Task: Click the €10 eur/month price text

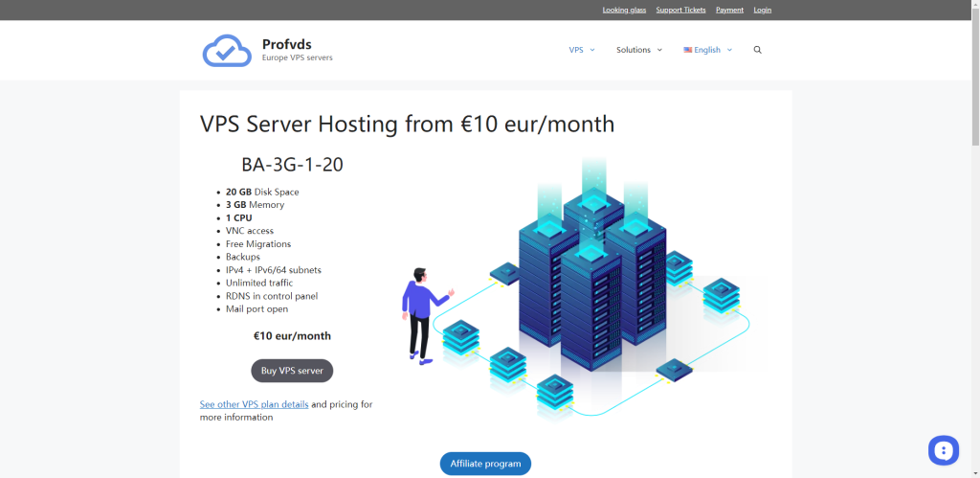Action: [292, 336]
